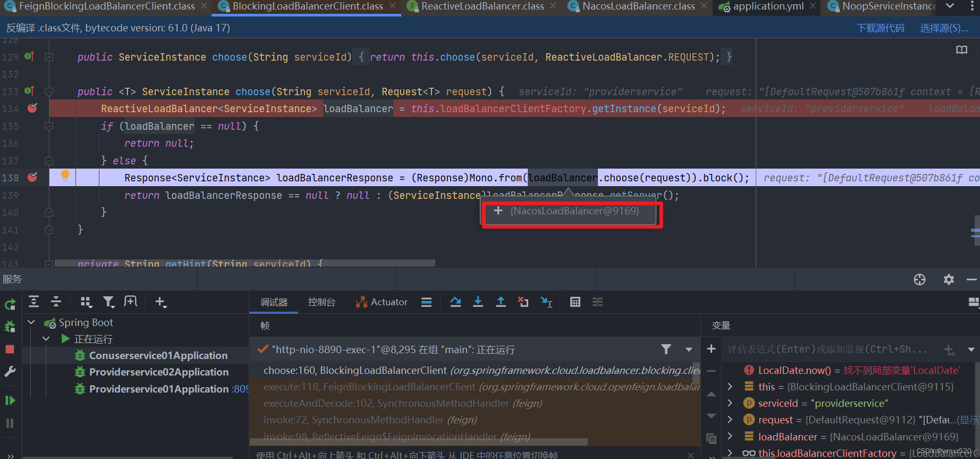Add a service with the plus icon
The image size is (980, 459).
tap(160, 302)
